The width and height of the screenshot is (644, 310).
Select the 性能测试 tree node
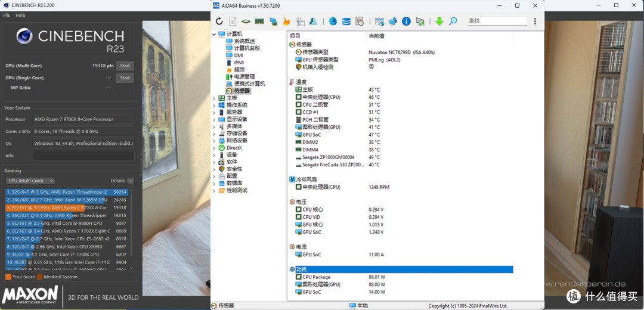(237, 191)
